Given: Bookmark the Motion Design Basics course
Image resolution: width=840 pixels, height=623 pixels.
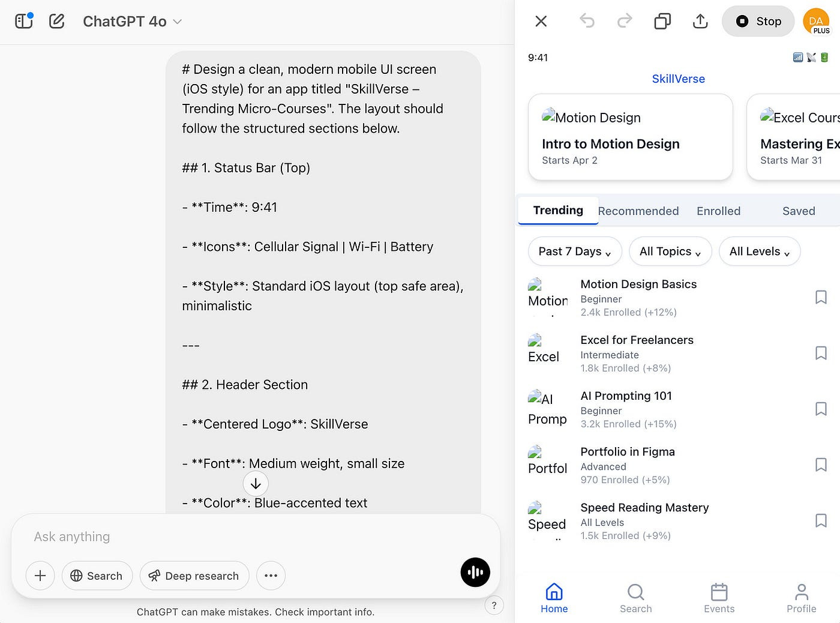Looking at the screenshot, I should point(821,297).
